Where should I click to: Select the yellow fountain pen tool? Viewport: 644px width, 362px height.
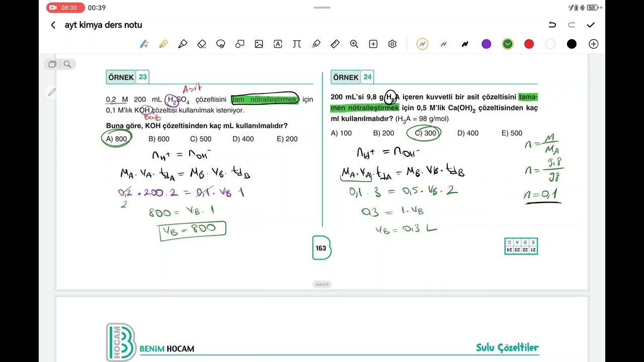164,44
